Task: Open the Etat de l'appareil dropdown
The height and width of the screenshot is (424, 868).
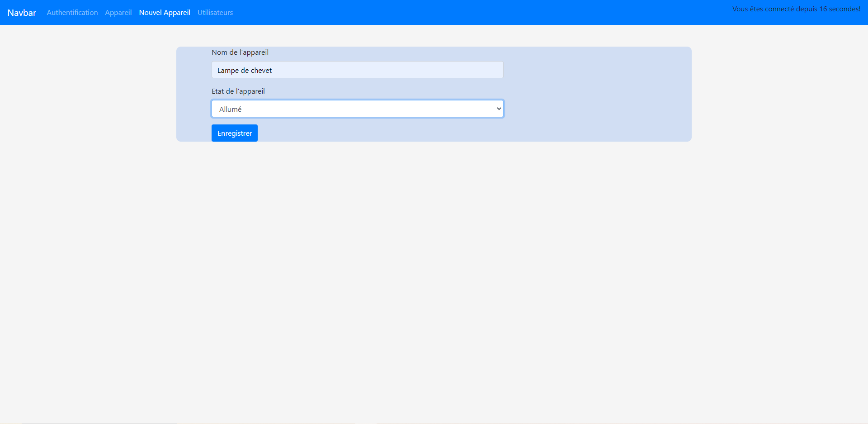Action: 357,109
